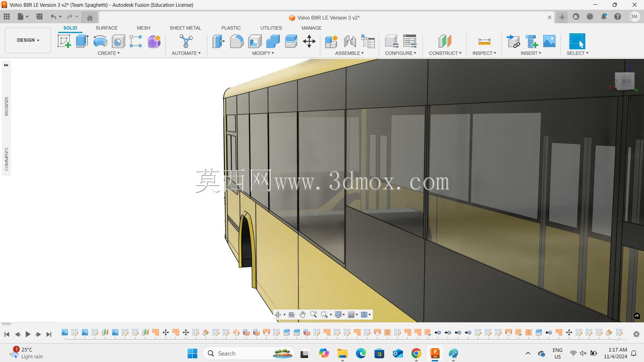The width and height of the screenshot is (644, 362).
Task: Open the Bill of Materials tool
Action: (368, 41)
